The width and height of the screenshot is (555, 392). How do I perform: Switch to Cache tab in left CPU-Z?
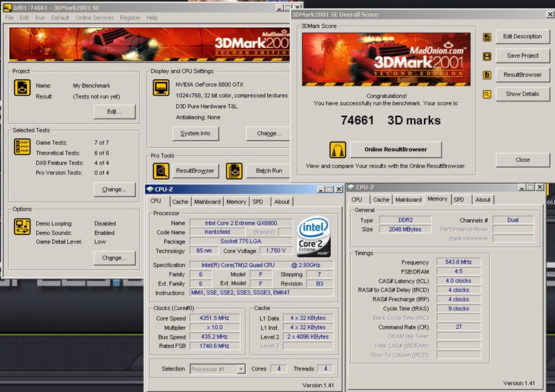[x=180, y=202]
